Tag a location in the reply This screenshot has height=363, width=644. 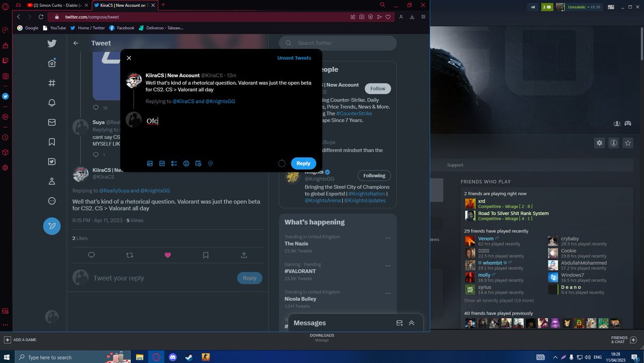click(x=210, y=163)
